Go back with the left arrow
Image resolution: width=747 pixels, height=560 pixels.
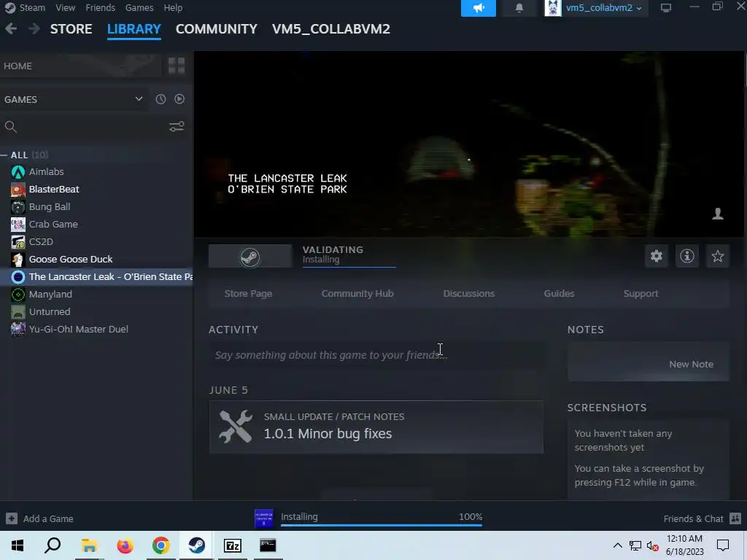click(11, 29)
